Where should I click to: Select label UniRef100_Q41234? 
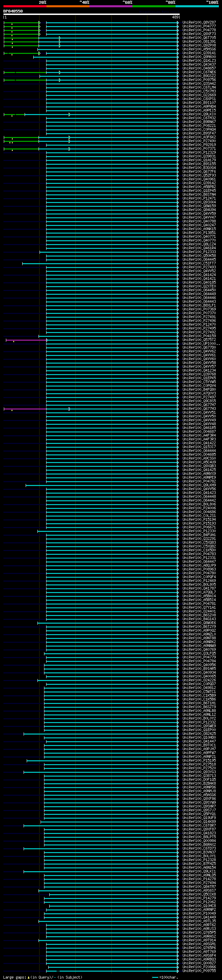[x=199, y=371]
